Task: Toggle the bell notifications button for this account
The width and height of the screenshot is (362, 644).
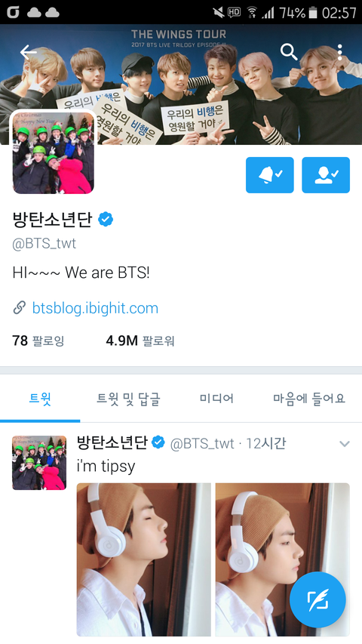Action: click(270, 175)
